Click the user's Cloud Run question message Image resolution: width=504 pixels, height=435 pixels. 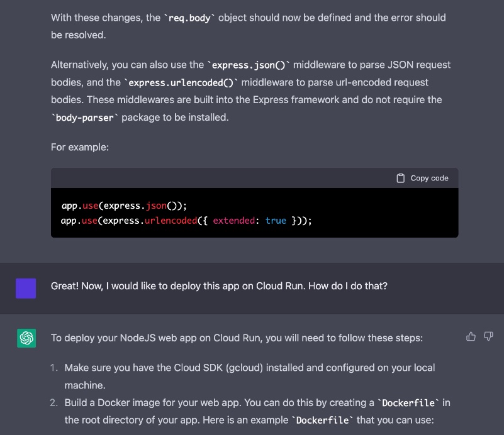pos(189,286)
